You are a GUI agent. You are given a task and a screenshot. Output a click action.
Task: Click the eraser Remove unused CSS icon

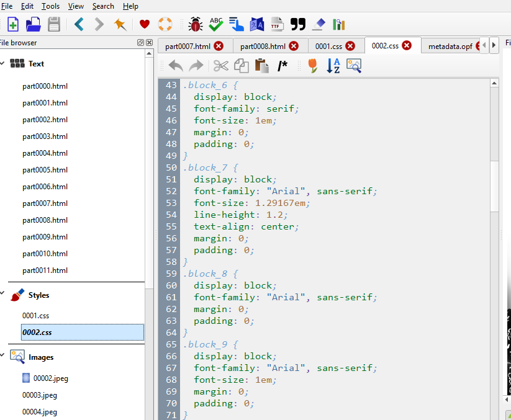tap(319, 24)
